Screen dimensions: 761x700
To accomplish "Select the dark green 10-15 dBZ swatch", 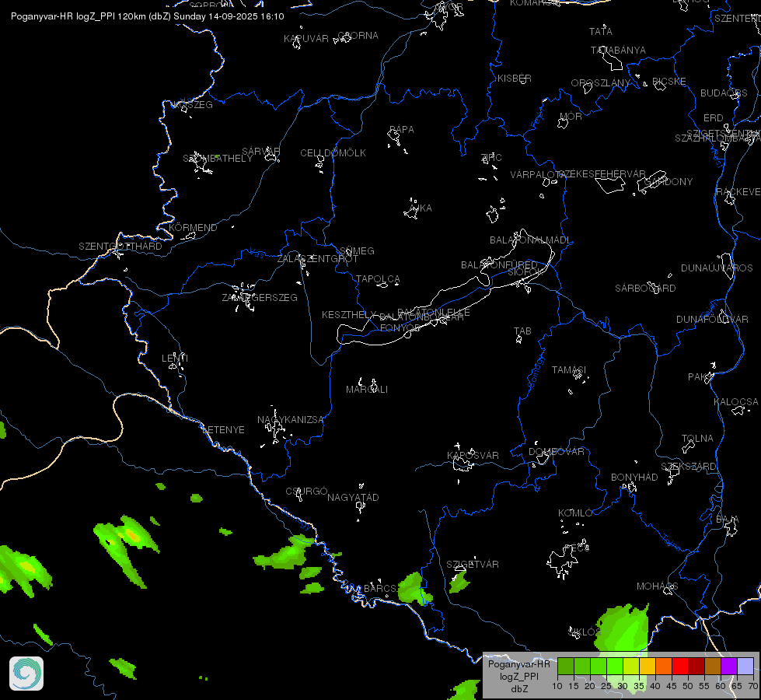I will (566, 666).
